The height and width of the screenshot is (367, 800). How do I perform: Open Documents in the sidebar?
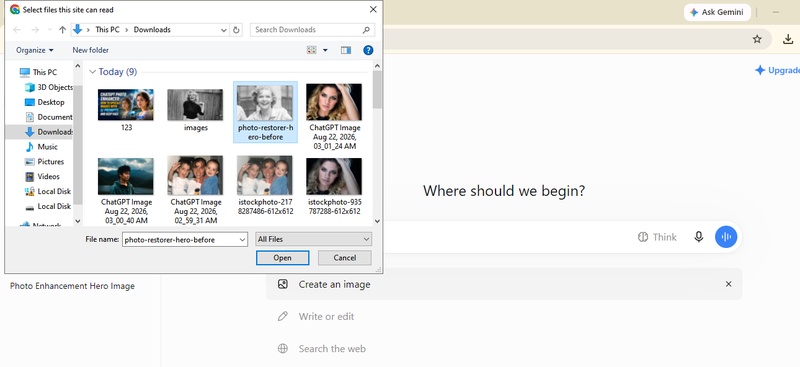[49, 117]
